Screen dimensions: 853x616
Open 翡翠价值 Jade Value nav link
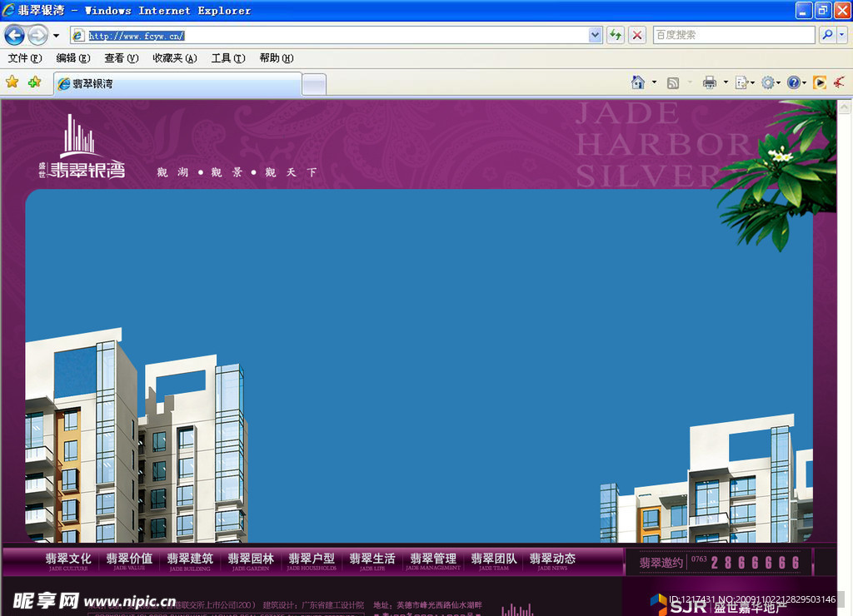(129, 562)
